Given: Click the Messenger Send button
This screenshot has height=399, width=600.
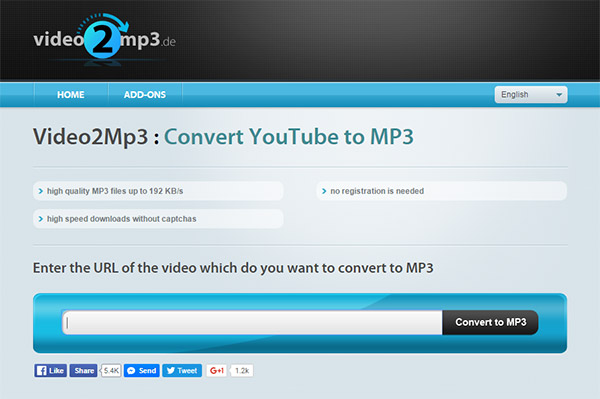Looking at the screenshot, I should 142,370.
